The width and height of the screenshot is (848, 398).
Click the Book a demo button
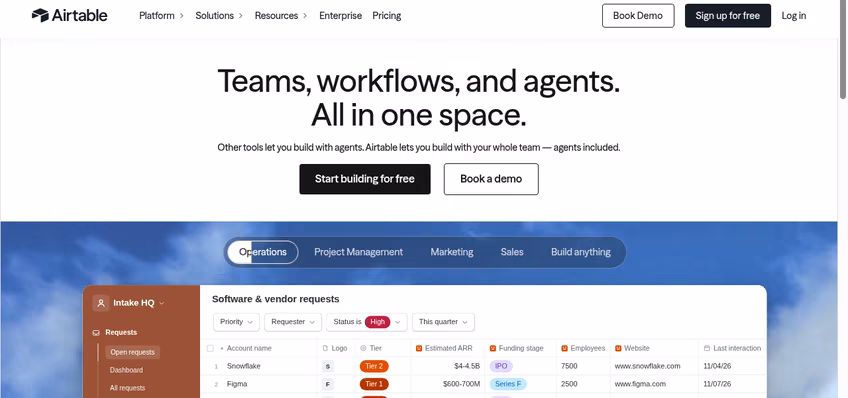point(491,179)
